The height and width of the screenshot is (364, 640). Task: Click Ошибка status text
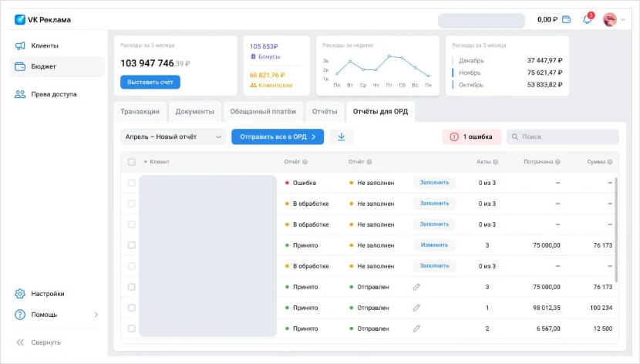(x=305, y=183)
